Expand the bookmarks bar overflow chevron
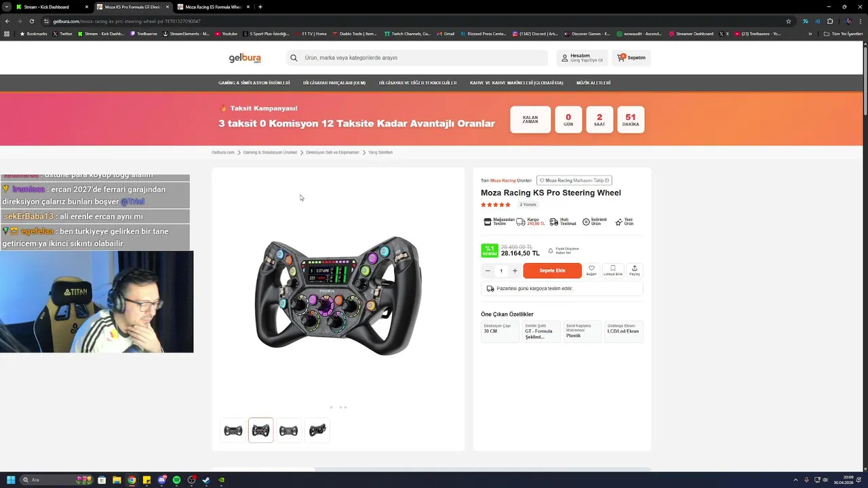Image resolution: width=868 pixels, height=488 pixels. (x=810, y=33)
